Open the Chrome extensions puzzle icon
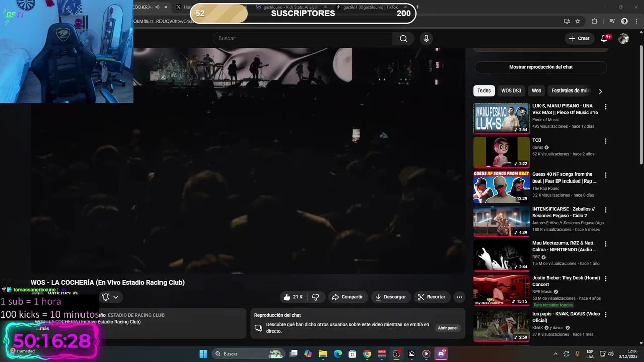Image resolution: width=644 pixels, height=362 pixels. point(595,21)
